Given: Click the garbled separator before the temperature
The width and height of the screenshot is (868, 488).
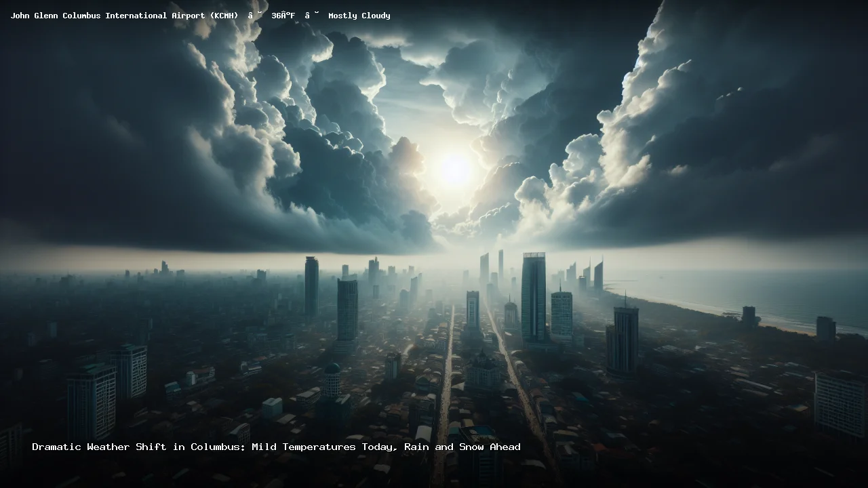Looking at the screenshot, I should pyautogui.click(x=254, y=16).
